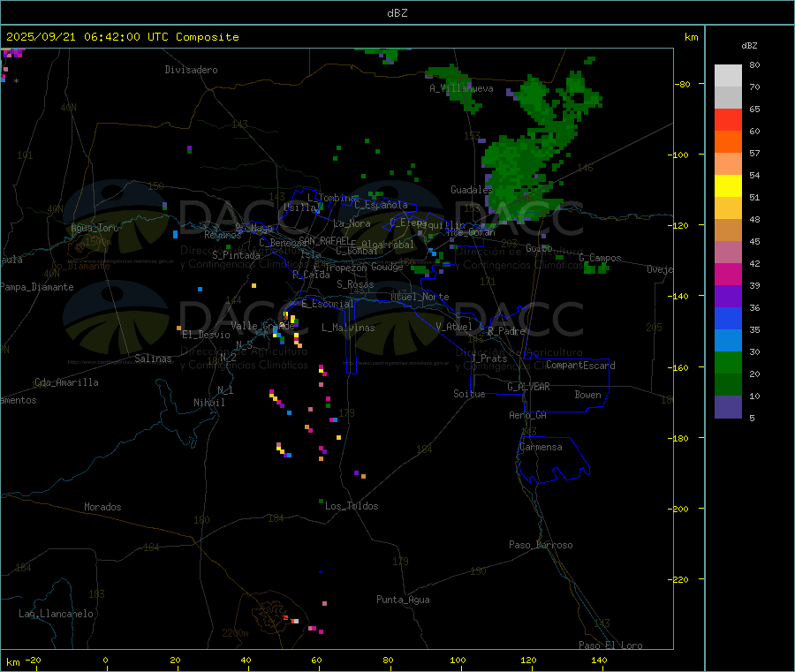
Task: Click the L_Malvinas label
Action: (348, 328)
